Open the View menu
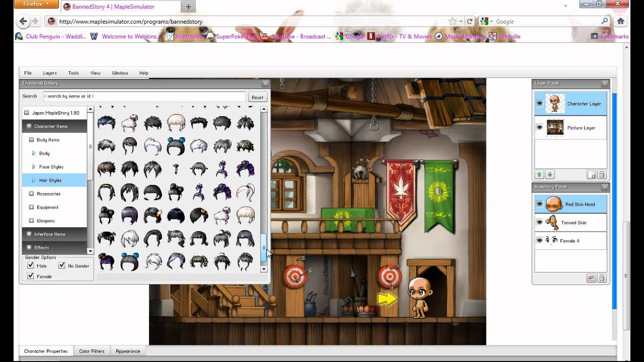This screenshot has height=362, width=644. [x=96, y=73]
